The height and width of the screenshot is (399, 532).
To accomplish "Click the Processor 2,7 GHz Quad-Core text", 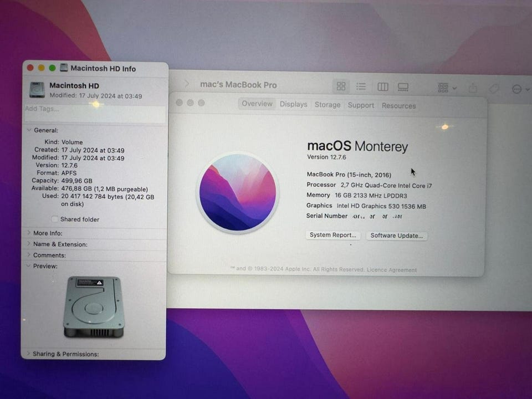I will (369, 185).
